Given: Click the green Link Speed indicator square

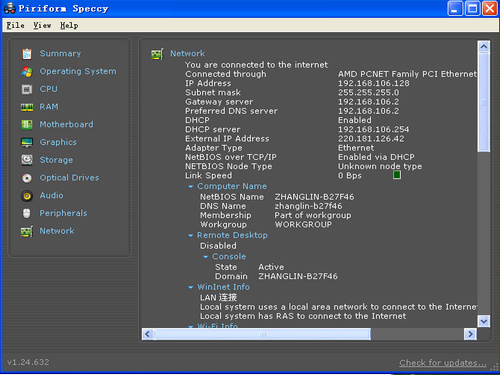Looking at the screenshot, I should [397, 175].
